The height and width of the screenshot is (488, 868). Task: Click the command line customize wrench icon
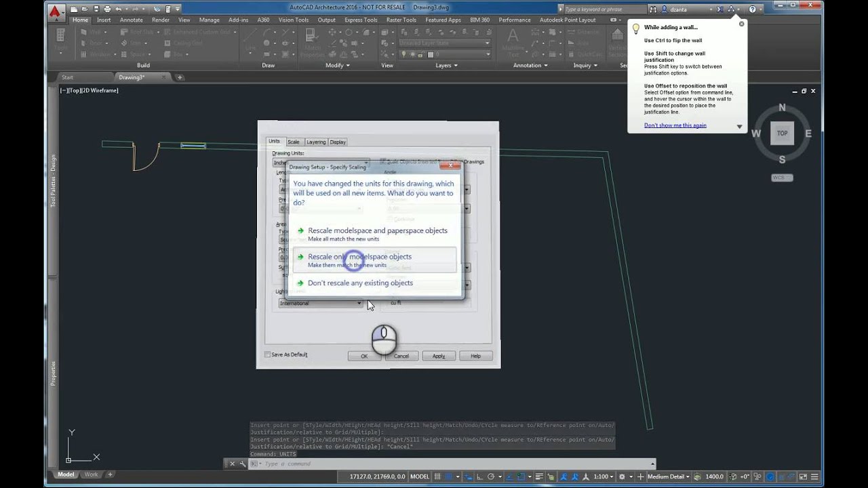[x=242, y=464]
